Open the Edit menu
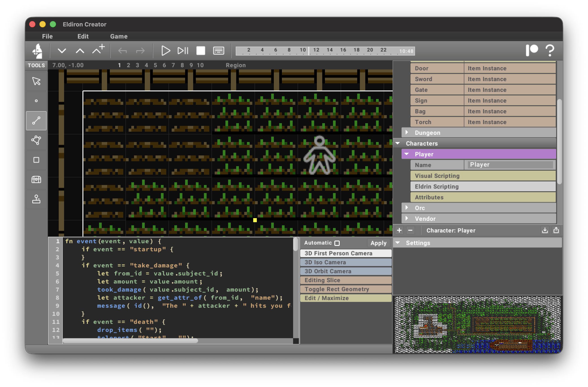This screenshot has height=387, width=588. (x=83, y=36)
